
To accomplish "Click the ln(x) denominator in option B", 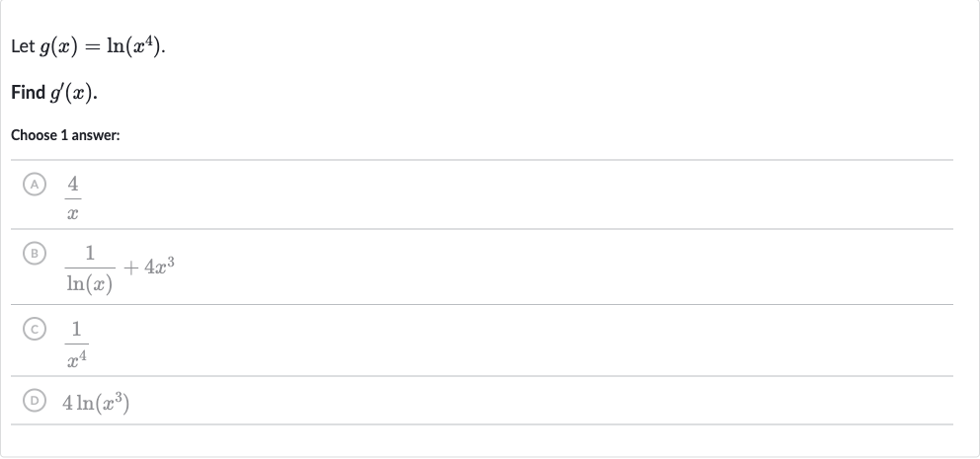I will (x=90, y=283).
